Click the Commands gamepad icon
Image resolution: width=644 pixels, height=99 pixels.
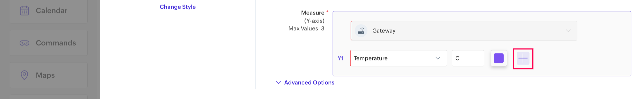(x=24, y=43)
